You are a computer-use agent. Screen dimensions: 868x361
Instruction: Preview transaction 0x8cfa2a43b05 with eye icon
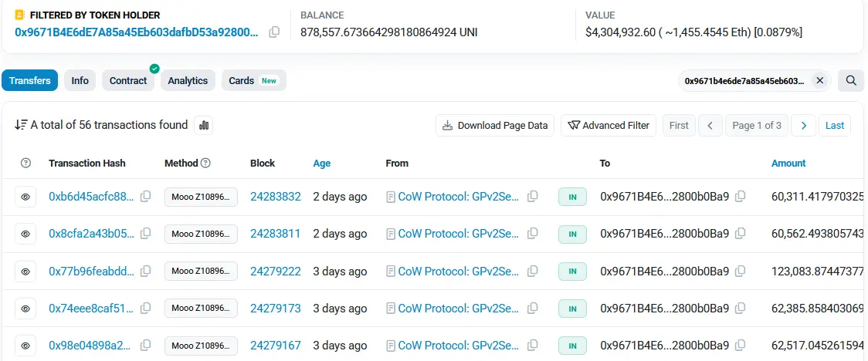coord(25,234)
